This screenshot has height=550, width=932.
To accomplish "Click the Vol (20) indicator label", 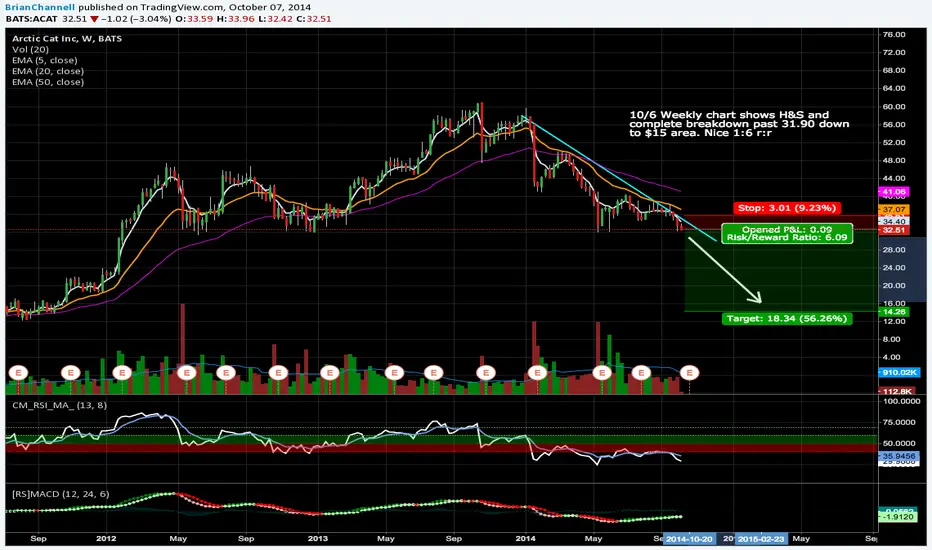I will point(30,49).
